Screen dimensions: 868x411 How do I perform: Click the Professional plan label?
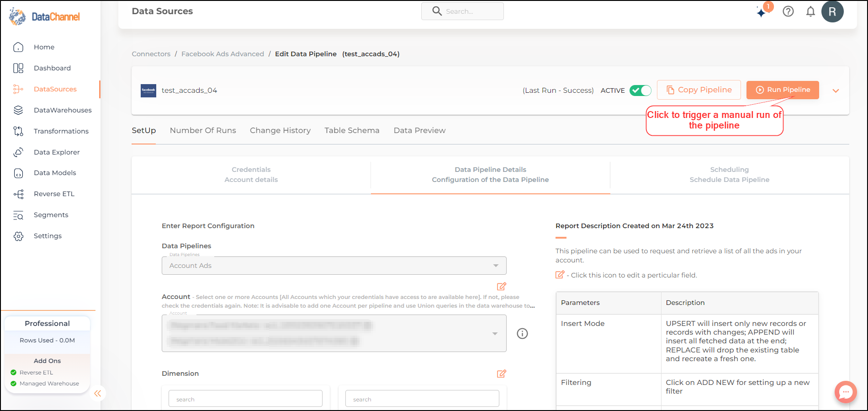pyautogui.click(x=48, y=323)
